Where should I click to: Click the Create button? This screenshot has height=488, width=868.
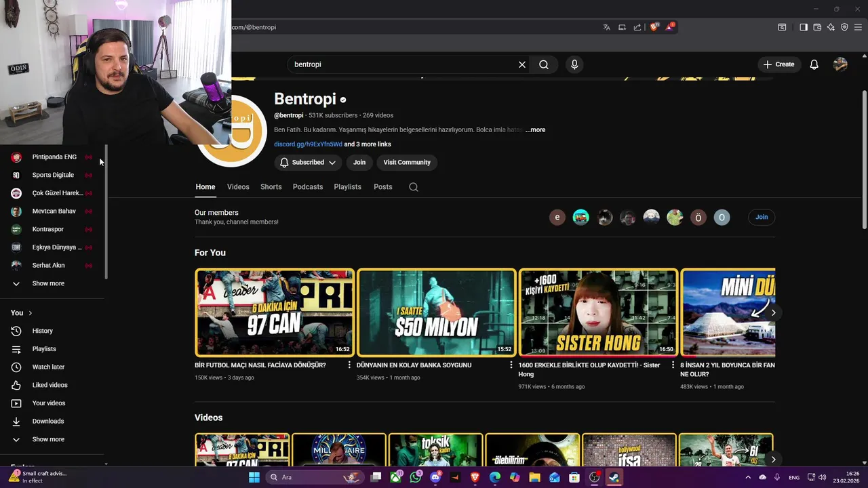(779, 64)
